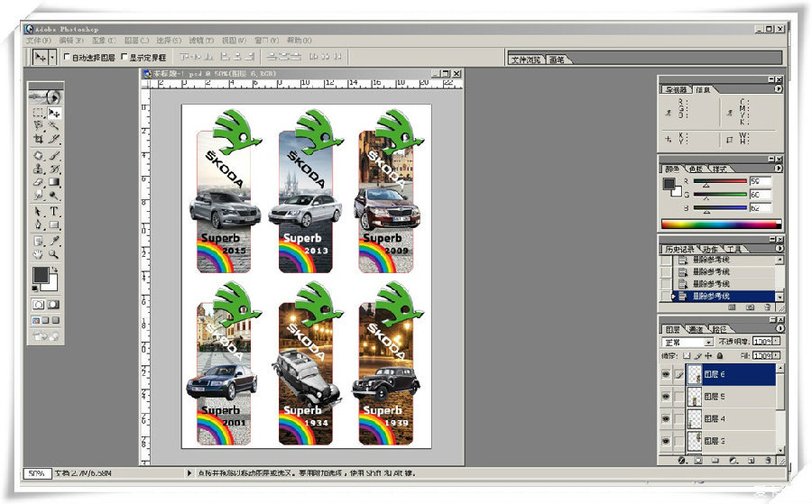
Task: Open the Color panel flyout menu arrow
Action: [x=779, y=169]
